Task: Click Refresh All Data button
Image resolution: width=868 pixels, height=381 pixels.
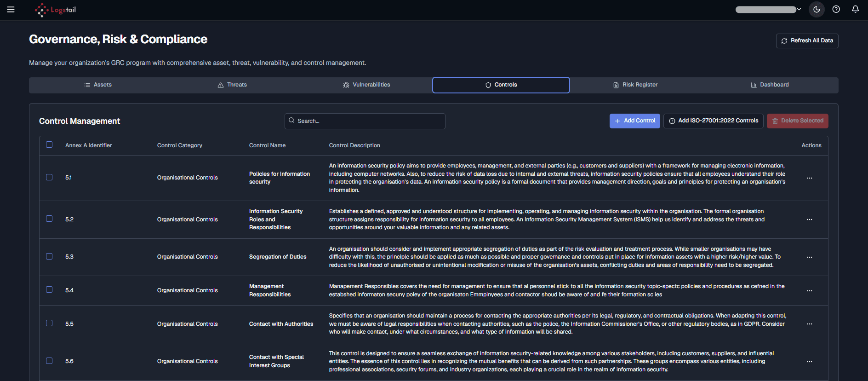Action: pos(807,41)
